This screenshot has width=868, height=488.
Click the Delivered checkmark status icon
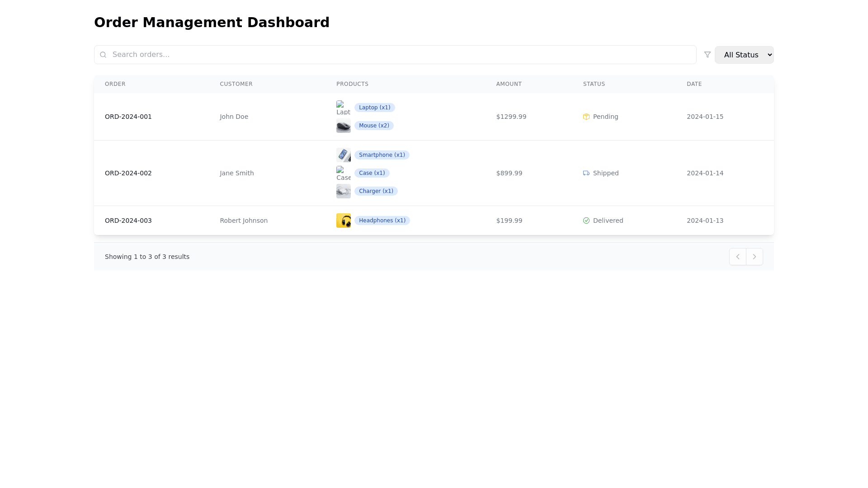(586, 221)
